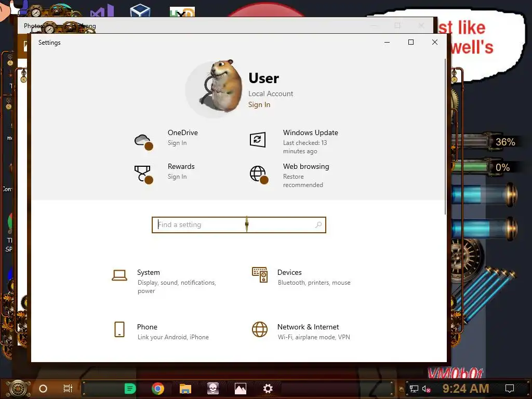Switch to the Photos app on taskbar
The width and height of the screenshot is (532, 399).
tap(240, 389)
